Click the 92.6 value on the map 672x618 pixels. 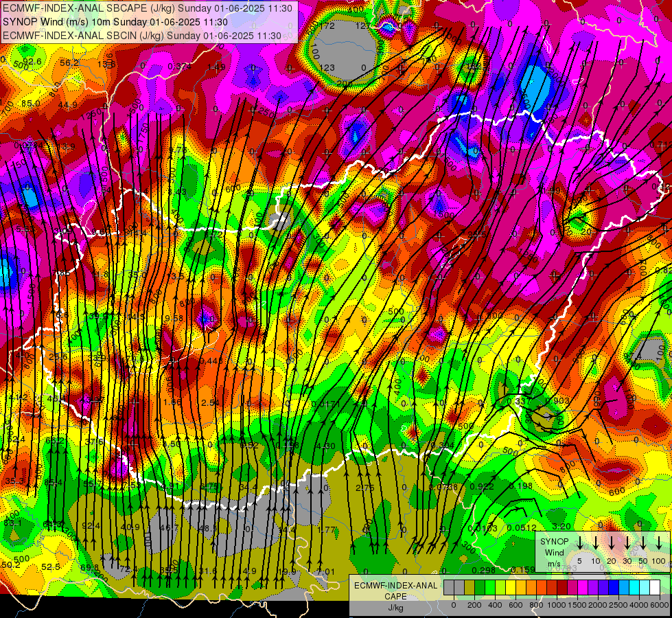(32, 62)
